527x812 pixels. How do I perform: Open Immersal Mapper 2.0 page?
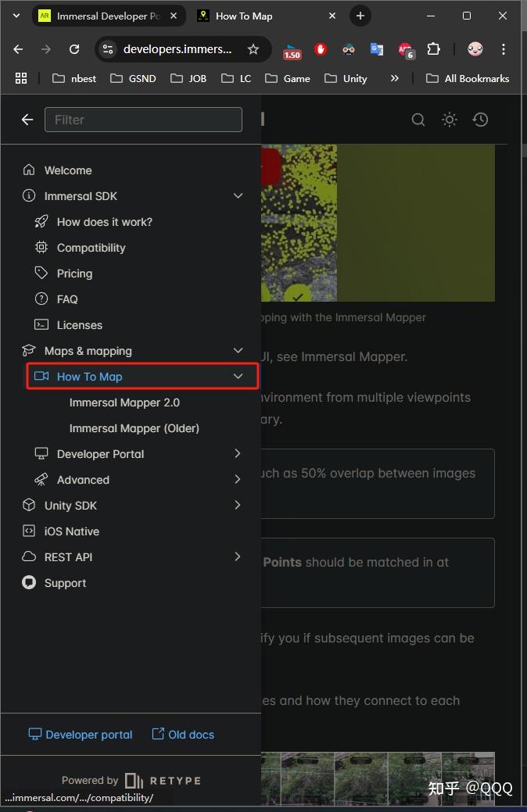tap(124, 402)
